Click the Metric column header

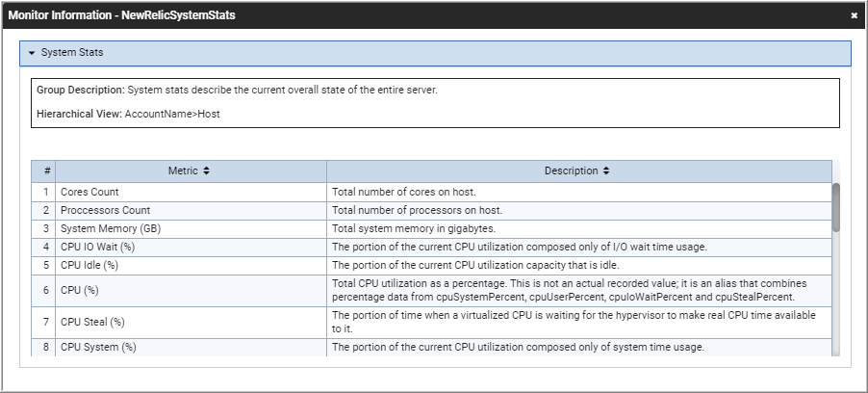click(x=191, y=170)
